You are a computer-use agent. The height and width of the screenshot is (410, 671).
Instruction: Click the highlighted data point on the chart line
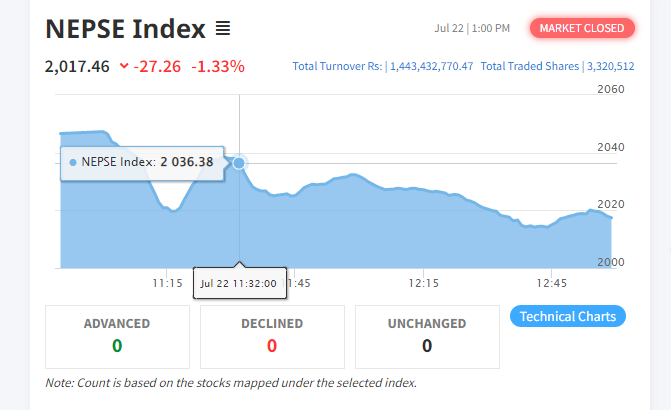(239, 163)
